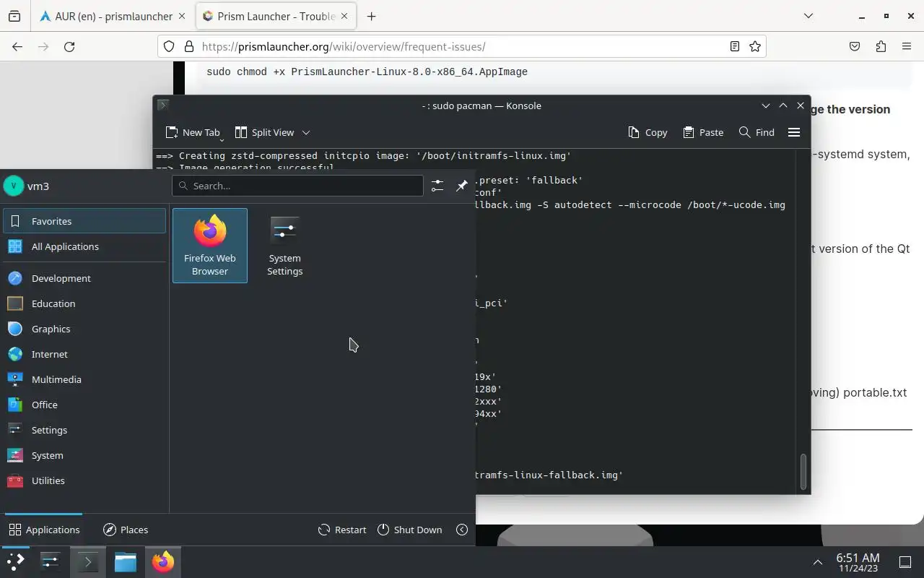Click the vm3 user avatar
This screenshot has height=578, width=924.
pos(13,186)
